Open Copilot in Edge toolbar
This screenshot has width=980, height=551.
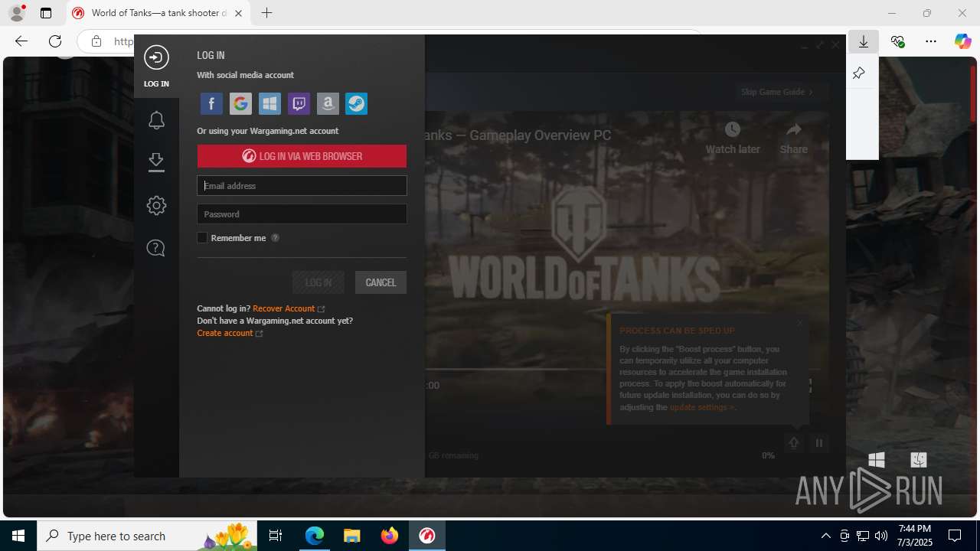pos(962,42)
